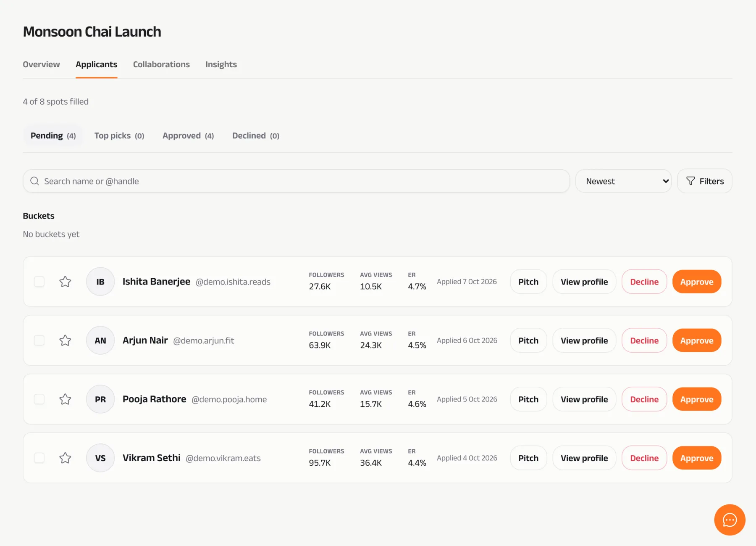This screenshot has width=756, height=546.
Task: Decline Vikram Sethi's application
Action: click(x=644, y=458)
